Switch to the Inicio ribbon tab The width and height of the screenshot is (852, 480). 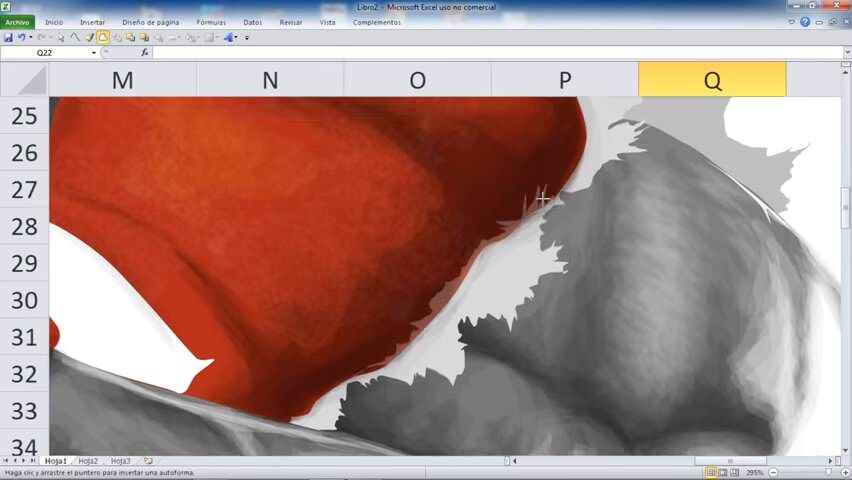pos(54,22)
